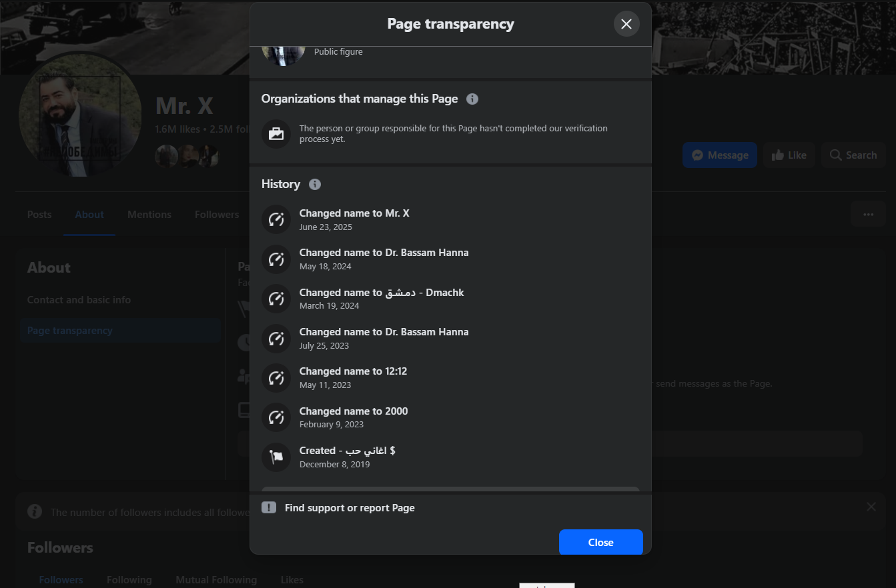Click the icon beside Changed name to Mr. X
This screenshot has width=896, height=588.
tap(276, 219)
